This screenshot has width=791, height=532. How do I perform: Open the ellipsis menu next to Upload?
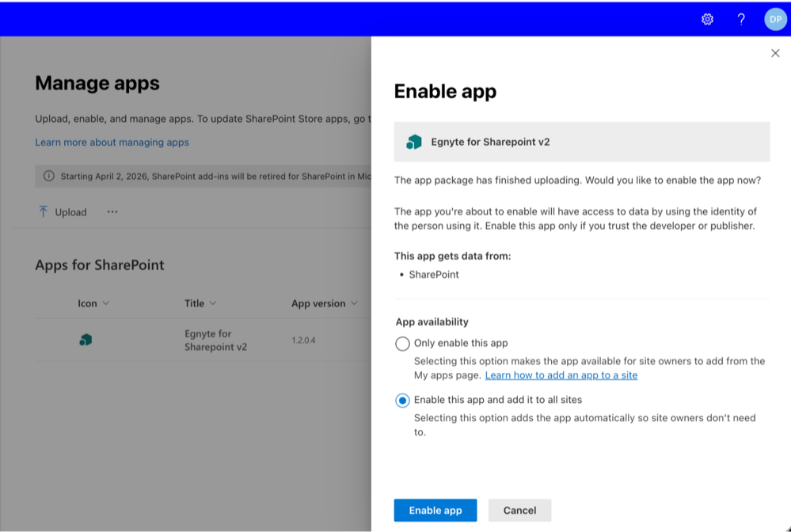pos(112,211)
